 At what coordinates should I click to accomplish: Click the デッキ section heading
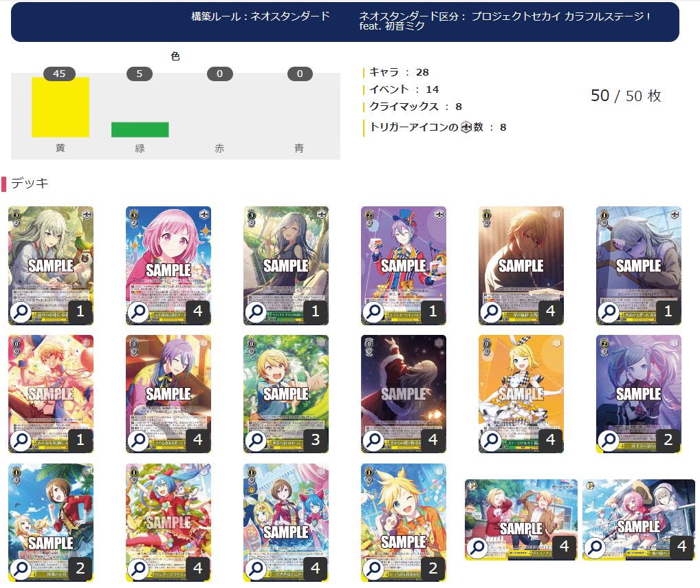(x=30, y=183)
